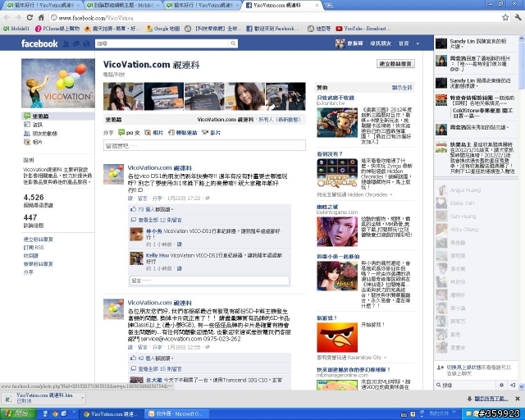Close the downloads bar with X

(x=518, y=399)
